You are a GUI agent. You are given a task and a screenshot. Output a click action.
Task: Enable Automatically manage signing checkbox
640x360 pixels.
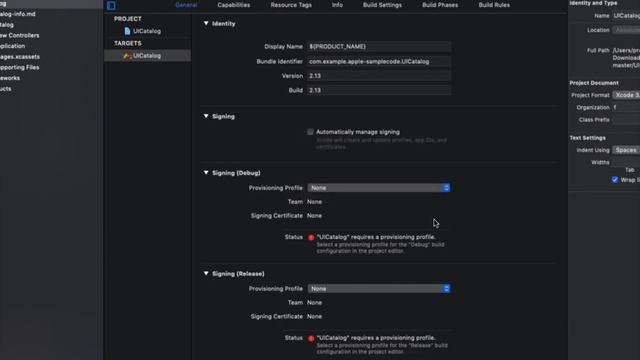click(x=311, y=132)
